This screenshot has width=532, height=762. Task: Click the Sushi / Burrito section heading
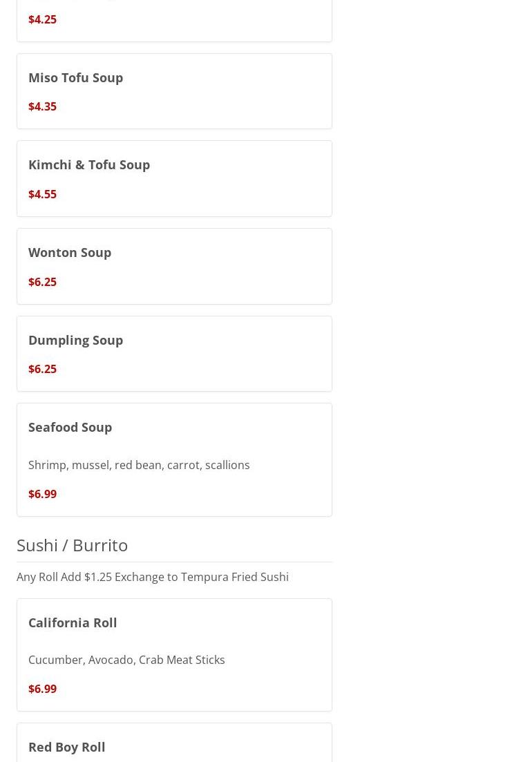[x=73, y=545]
